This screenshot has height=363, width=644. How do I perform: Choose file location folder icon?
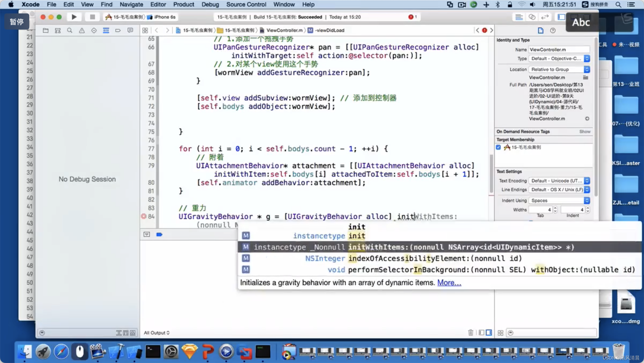[586, 78]
